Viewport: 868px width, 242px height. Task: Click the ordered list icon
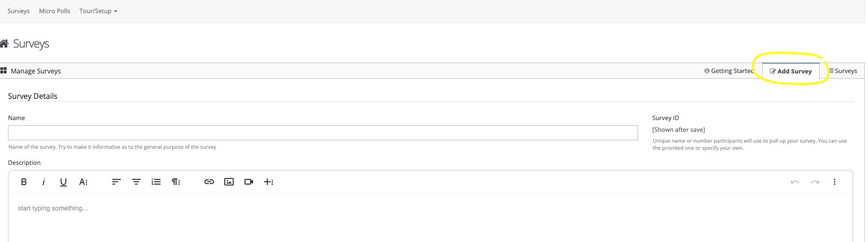(x=156, y=182)
